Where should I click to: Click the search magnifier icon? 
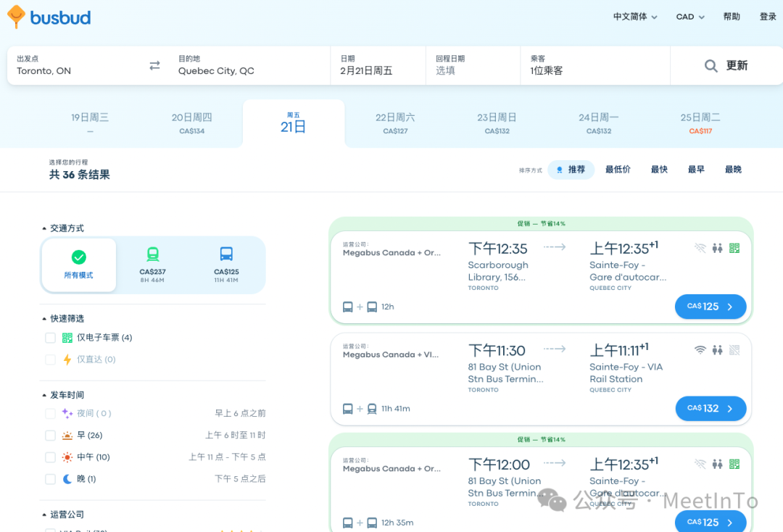point(710,66)
